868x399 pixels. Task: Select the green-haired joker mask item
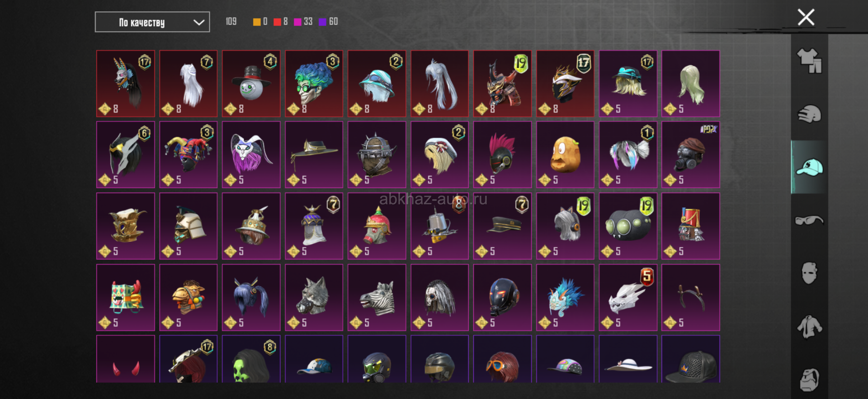[x=314, y=84]
